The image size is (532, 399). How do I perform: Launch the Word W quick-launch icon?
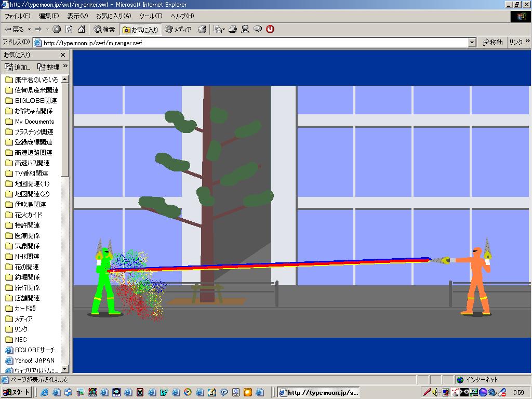(164, 393)
